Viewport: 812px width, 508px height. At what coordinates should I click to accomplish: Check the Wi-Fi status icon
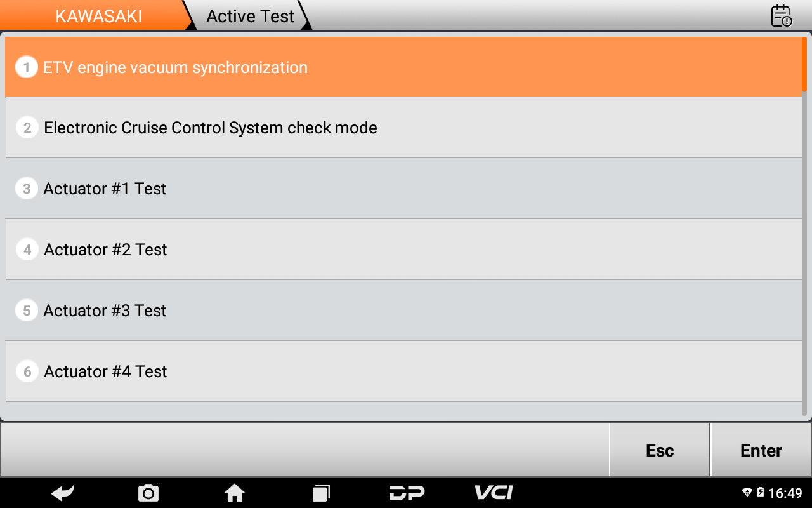(747, 493)
